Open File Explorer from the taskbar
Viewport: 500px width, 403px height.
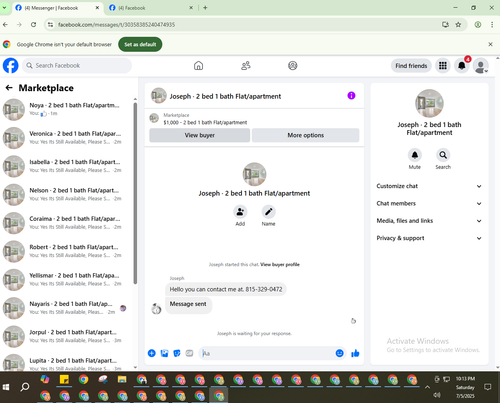click(x=122, y=379)
